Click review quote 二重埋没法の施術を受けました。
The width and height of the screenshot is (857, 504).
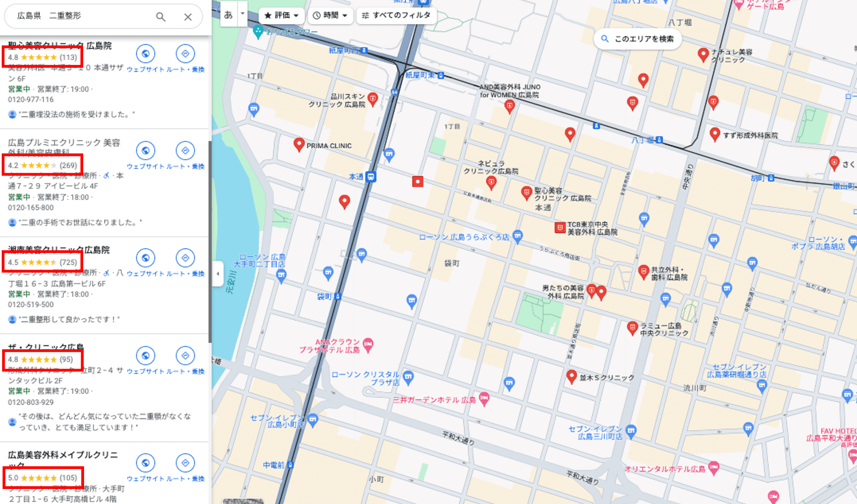click(77, 114)
